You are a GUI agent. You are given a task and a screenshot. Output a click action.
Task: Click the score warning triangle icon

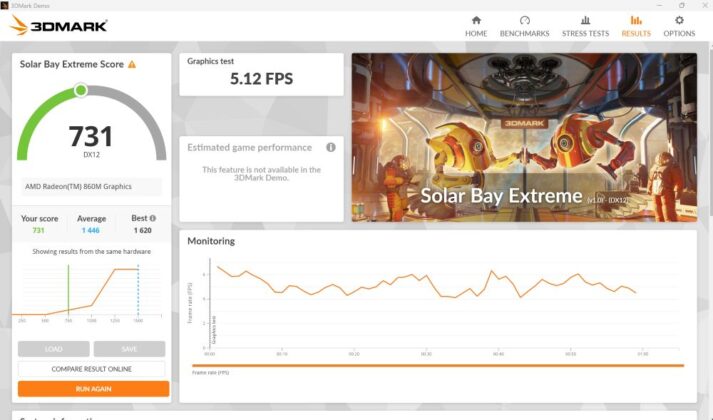pyautogui.click(x=132, y=64)
